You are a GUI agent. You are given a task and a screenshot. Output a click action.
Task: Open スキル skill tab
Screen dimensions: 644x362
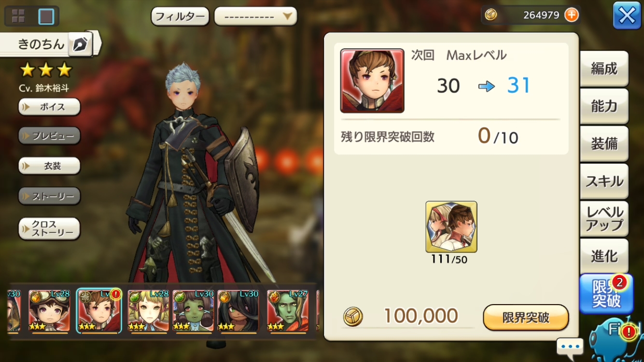click(x=604, y=181)
